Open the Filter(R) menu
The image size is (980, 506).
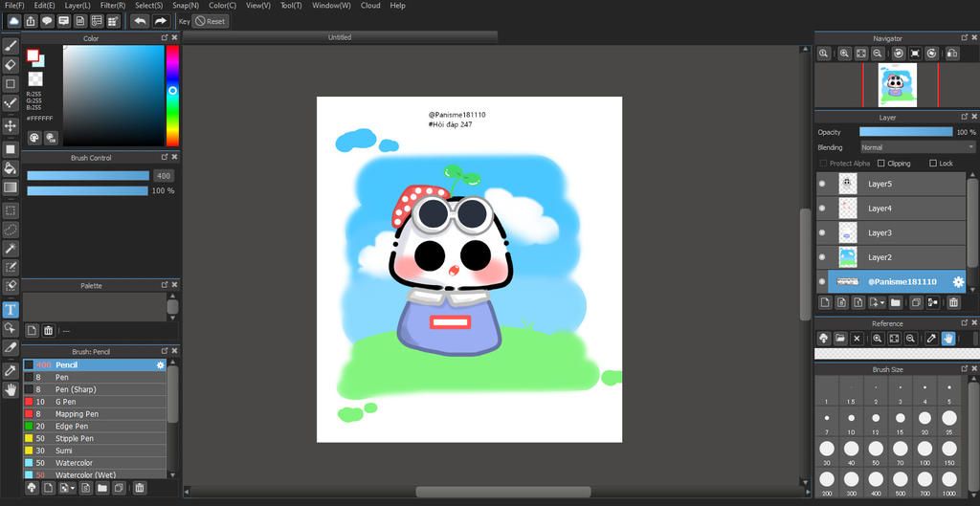click(113, 6)
